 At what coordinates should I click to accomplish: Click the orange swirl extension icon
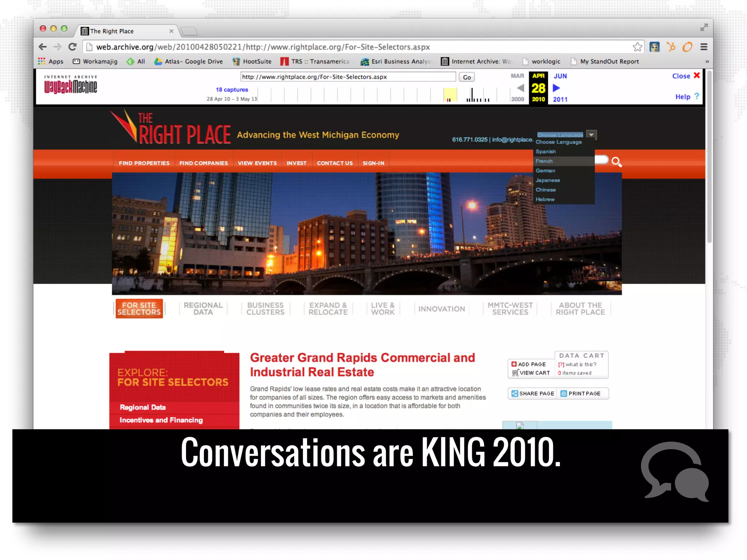pos(687,47)
